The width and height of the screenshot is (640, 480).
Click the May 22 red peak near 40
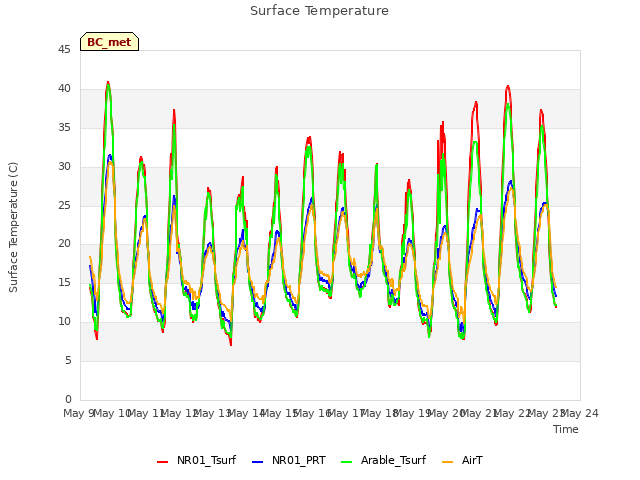(x=507, y=86)
